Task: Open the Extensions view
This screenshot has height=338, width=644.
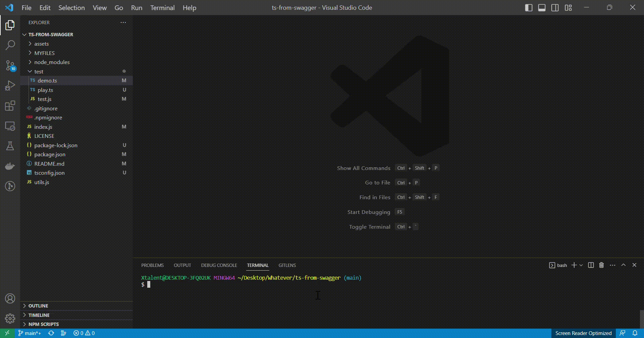Action: point(10,106)
